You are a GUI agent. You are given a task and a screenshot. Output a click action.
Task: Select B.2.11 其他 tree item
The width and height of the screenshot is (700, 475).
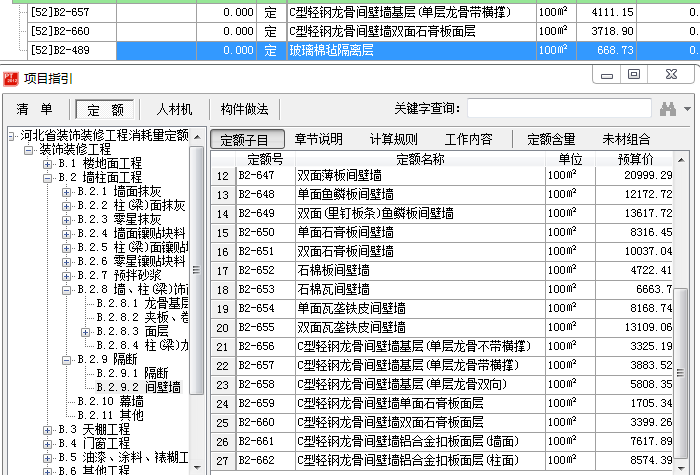tap(110, 415)
